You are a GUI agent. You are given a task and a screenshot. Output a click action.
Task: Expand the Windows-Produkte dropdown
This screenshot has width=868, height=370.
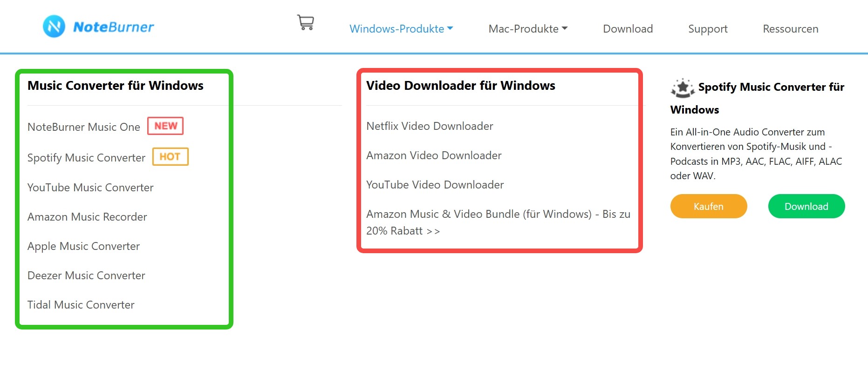pyautogui.click(x=401, y=29)
